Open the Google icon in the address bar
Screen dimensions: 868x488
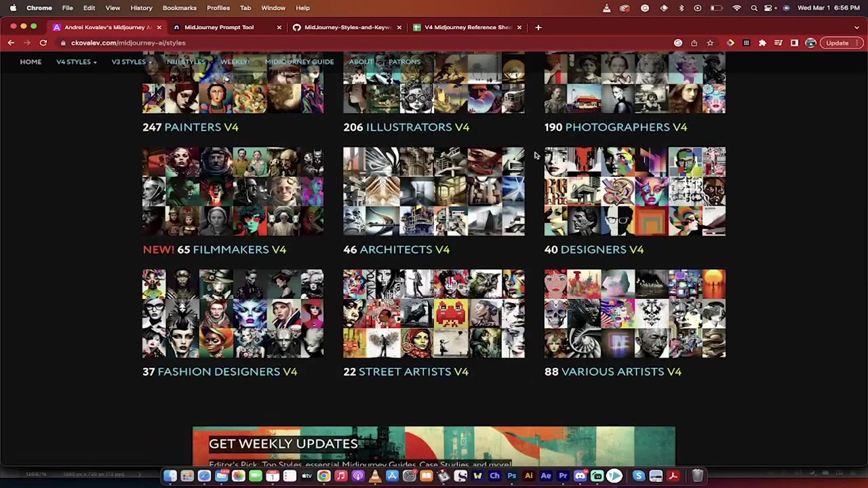pyautogui.click(x=677, y=43)
